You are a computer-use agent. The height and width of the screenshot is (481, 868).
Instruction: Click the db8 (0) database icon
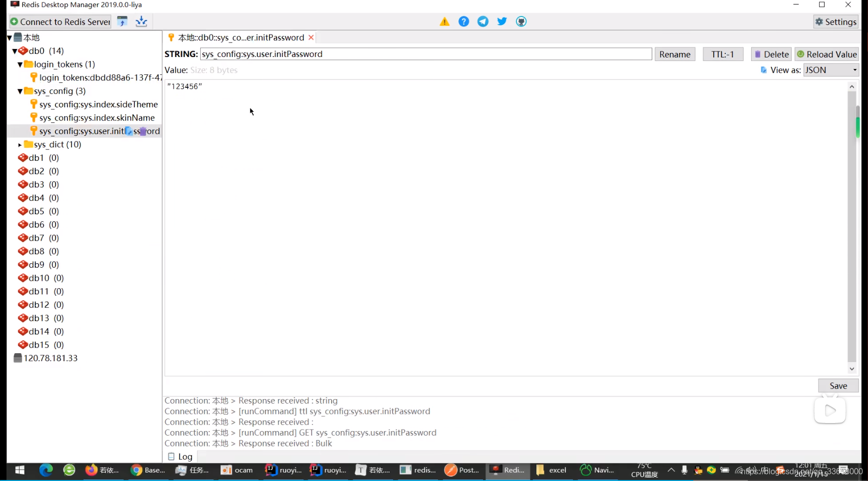(x=23, y=251)
